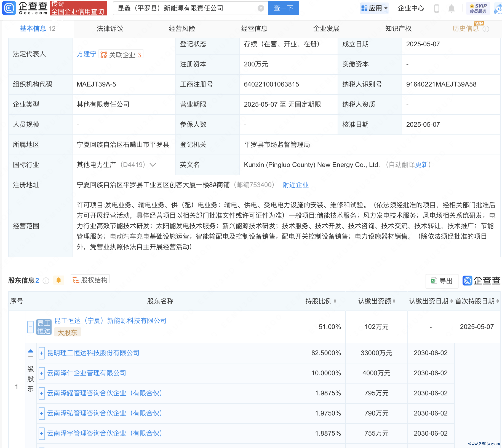Switch to the 法律诉讼 tab

pyautogui.click(x=110, y=29)
